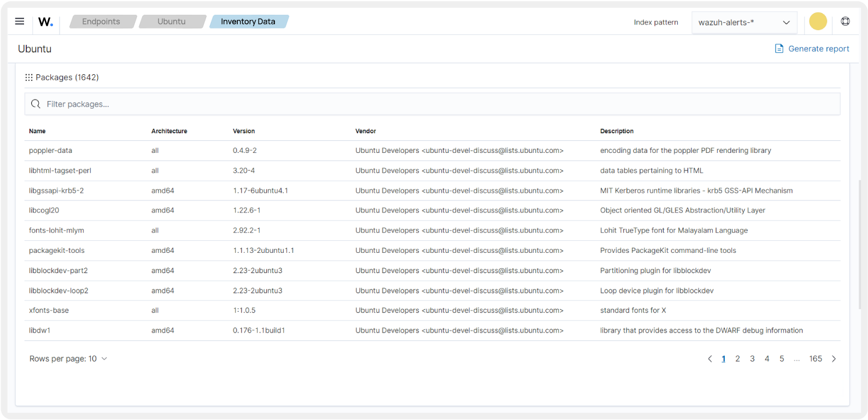Select the Endpoints breadcrumb tab
This screenshot has height=420, width=868.
coord(101,22)
